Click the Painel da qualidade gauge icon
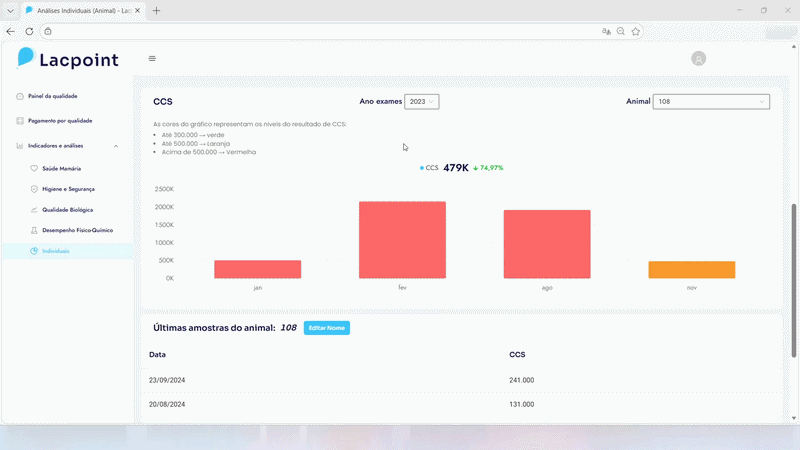Viewport: 800px width, 450px height. pos(20,96)
